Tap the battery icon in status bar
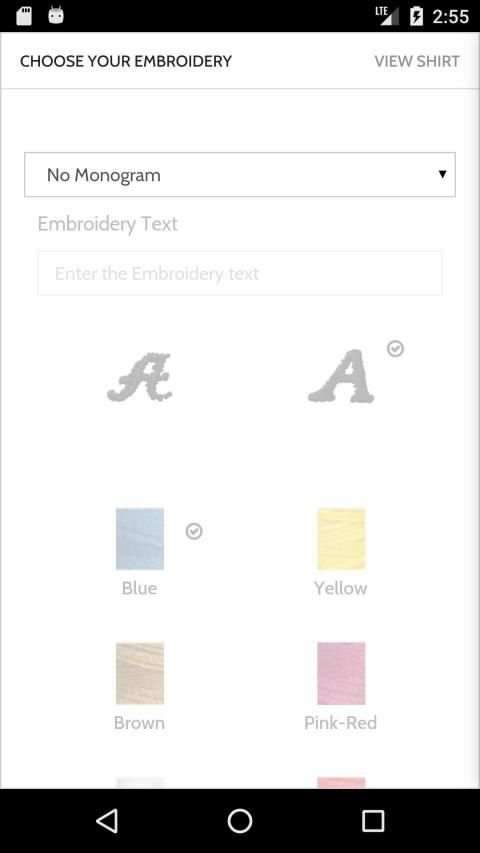The height and width of the screenshot is (853, 480). tap(416, 16)
